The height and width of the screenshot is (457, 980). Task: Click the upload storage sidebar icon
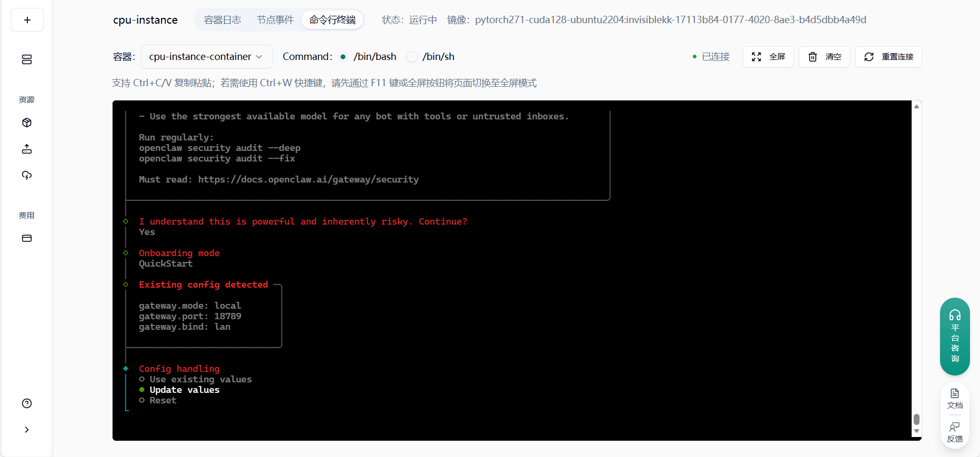(27, 149)
